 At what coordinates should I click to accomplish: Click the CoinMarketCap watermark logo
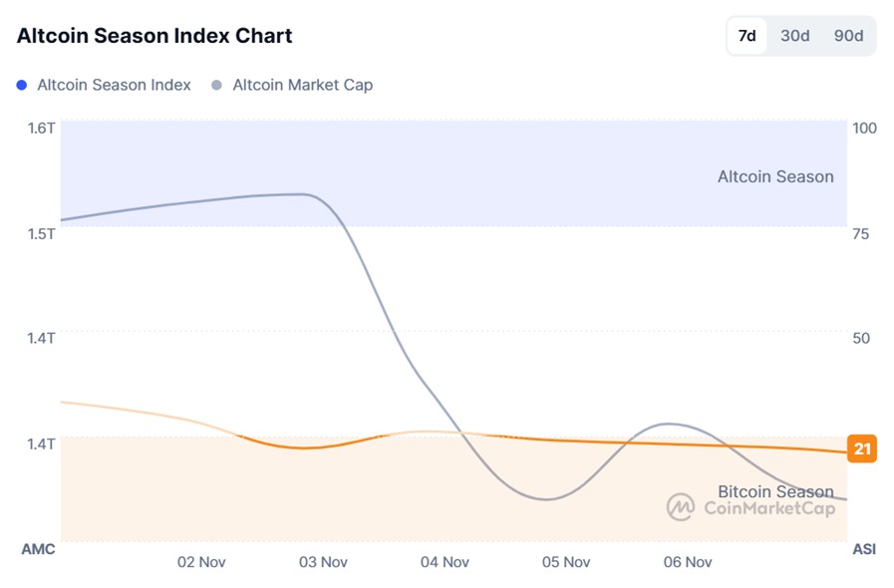(x=681, y=506)
